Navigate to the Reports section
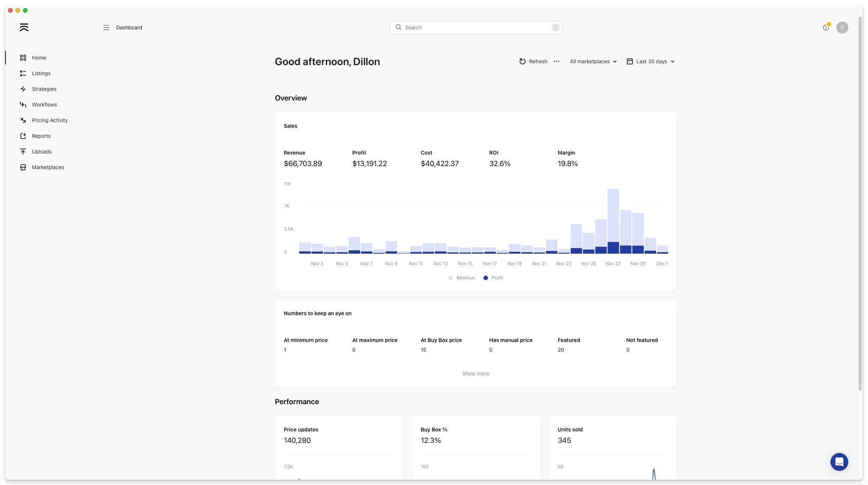Viewport: 868px width, 485px height. point(41,136)
